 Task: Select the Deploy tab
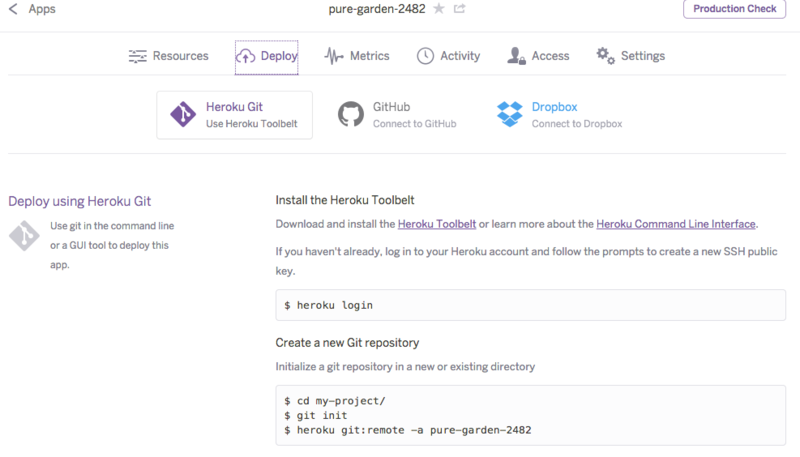point(266,57)
